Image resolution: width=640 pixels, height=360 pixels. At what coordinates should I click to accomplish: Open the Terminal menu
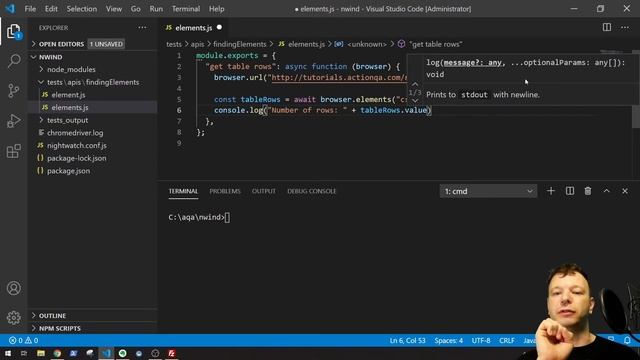pyautogui.click(x=186, y=9)
